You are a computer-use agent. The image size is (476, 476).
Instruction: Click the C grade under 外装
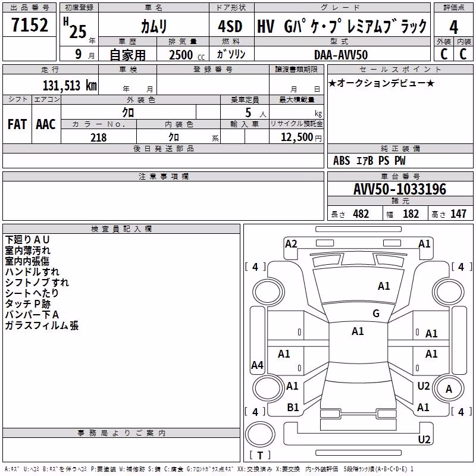[x=444, y=54]
